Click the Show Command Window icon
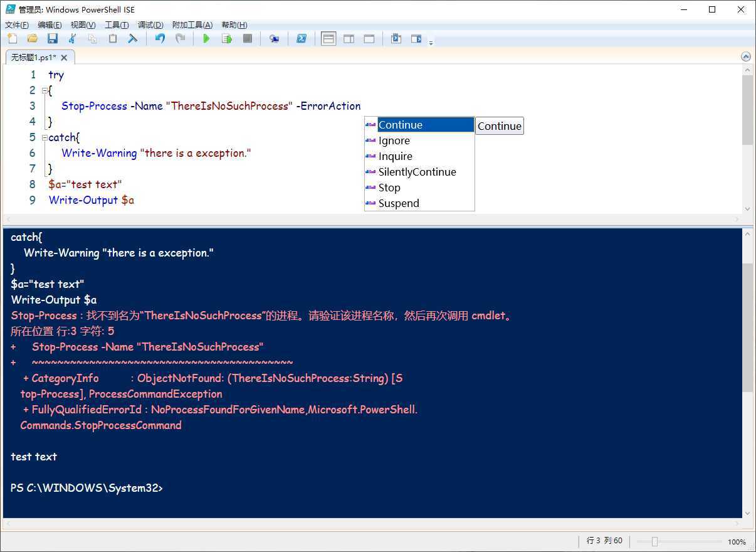This screenshot has width=756, height=552. point(396,39)
